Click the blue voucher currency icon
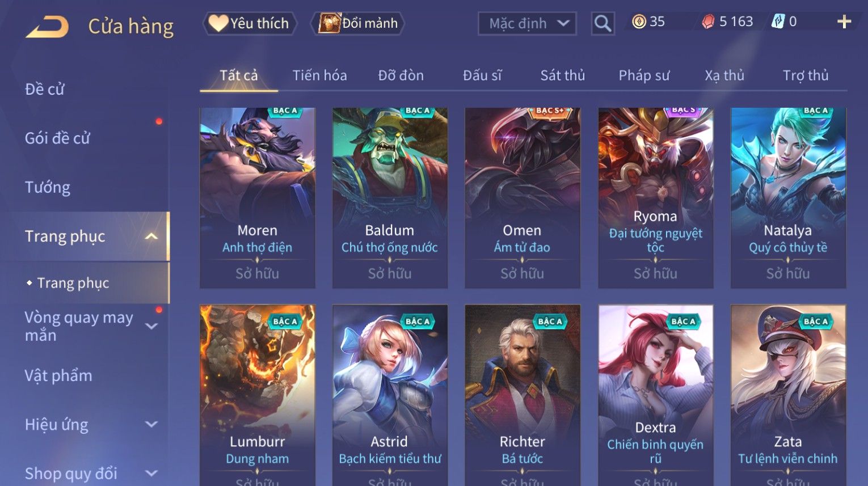The width and height of the screenshot is (868, 486). (x=778, y=22)
